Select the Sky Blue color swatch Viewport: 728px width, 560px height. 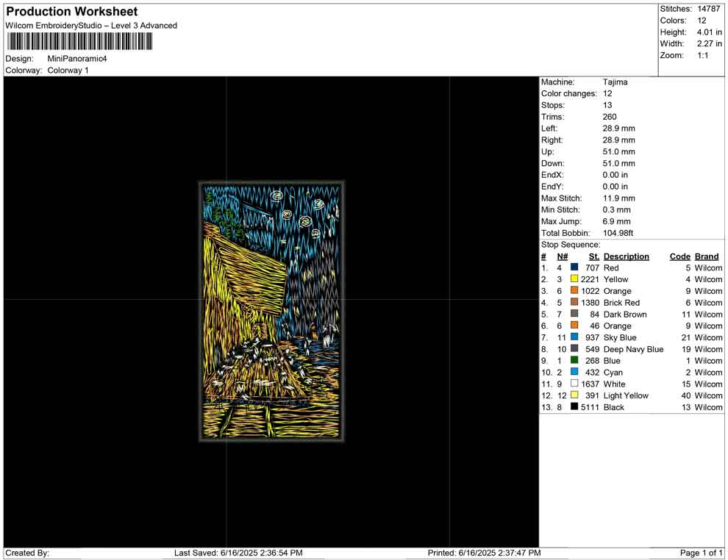click(574, 337)
